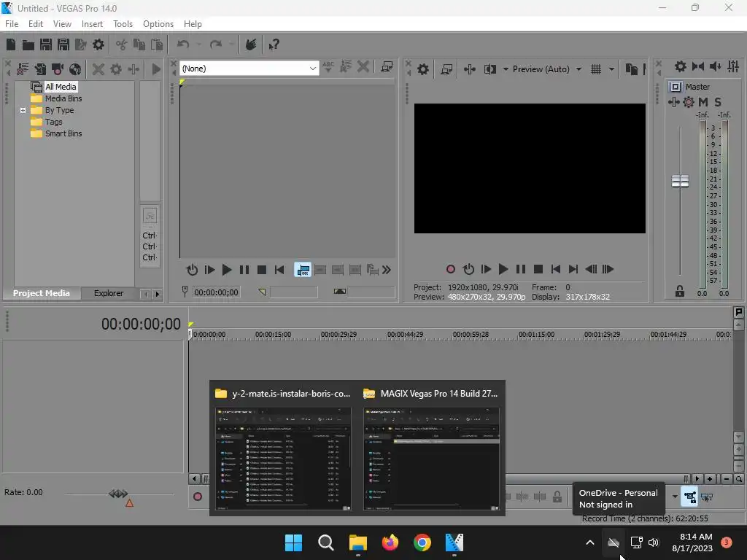Toggle split screen view in preview
Screen dimensions: 747x560
[x=489, y=69]
